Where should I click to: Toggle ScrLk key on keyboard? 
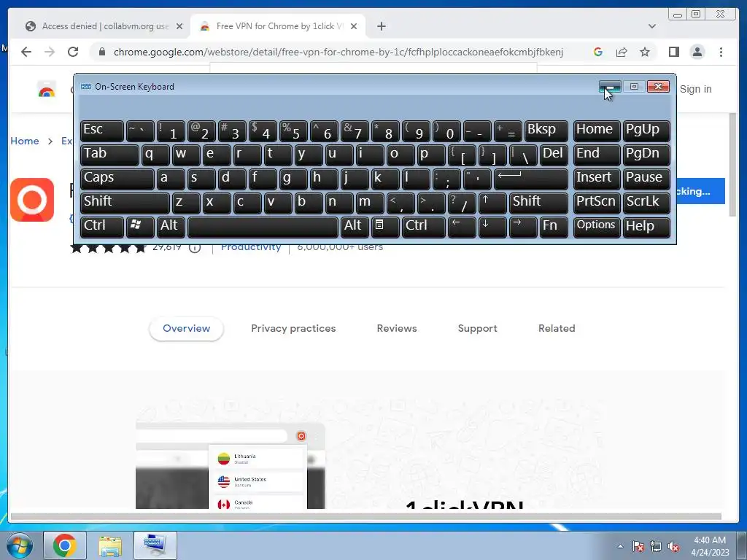point(646,203)
